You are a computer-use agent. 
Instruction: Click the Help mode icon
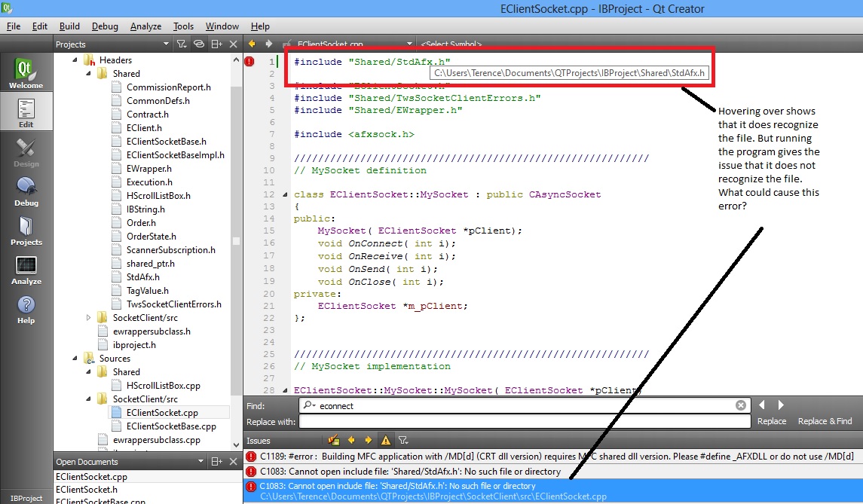(26, 309)
